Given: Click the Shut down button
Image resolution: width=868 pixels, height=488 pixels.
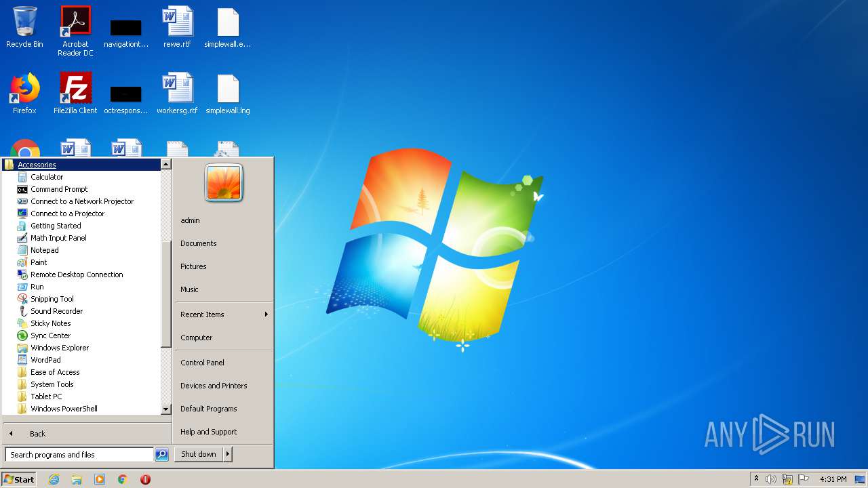Looking at the screenshot, I should pyautogui.click(x=199, y=454).
